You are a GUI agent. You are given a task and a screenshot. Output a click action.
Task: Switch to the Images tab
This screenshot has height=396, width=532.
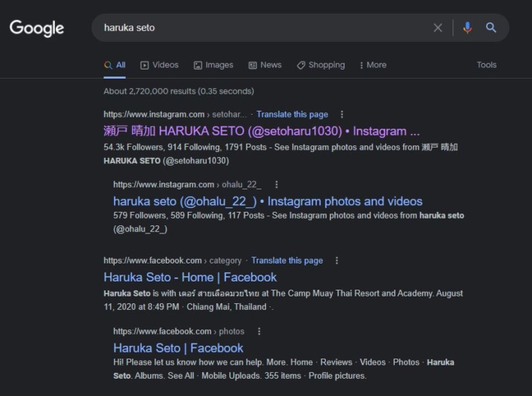coord(214,65)
